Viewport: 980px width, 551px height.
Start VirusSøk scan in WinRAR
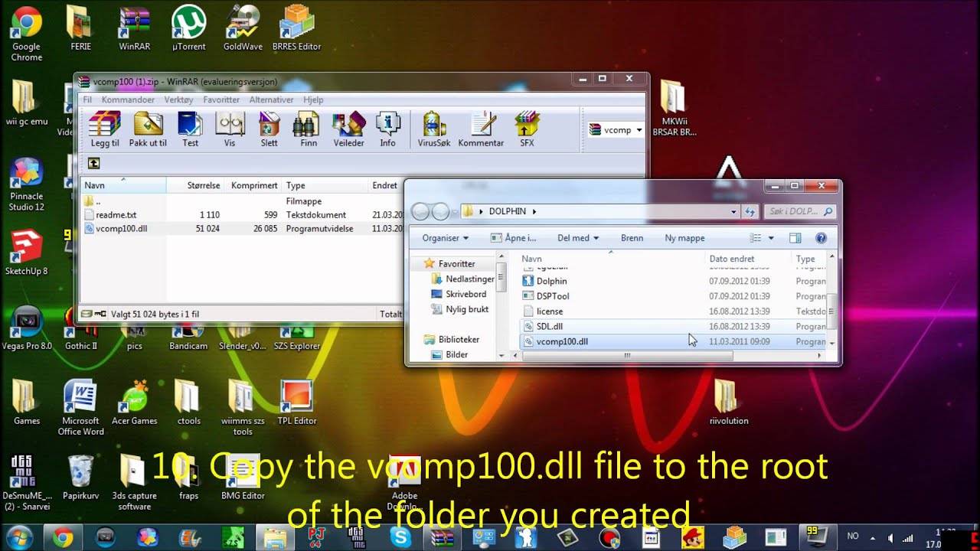[x=434, y=129]
